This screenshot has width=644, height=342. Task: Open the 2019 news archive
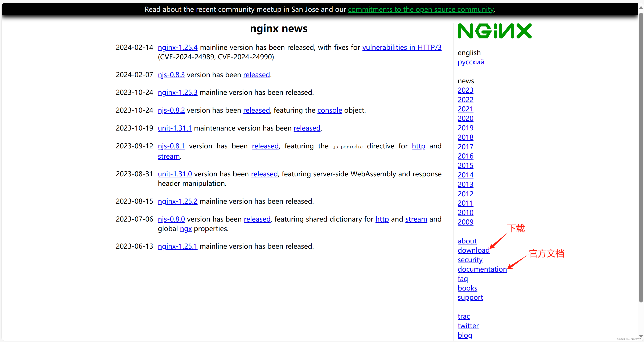(x=465, y=128)
